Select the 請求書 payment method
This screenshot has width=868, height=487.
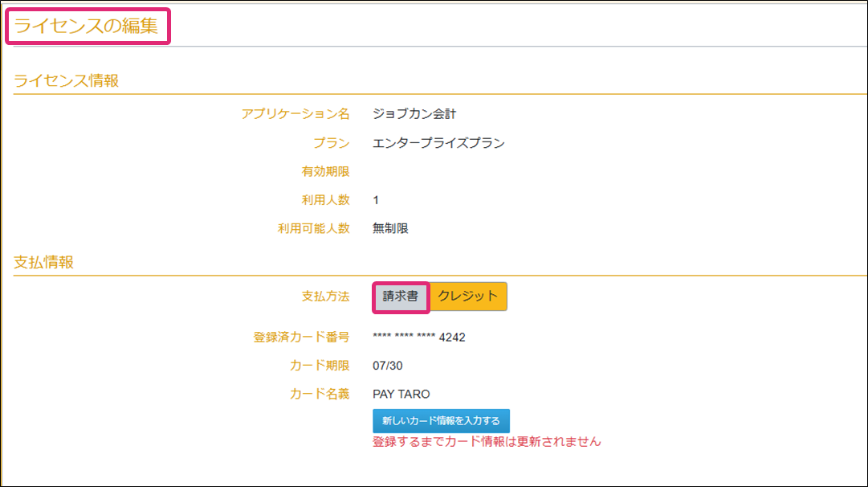(x=401, y=297)
